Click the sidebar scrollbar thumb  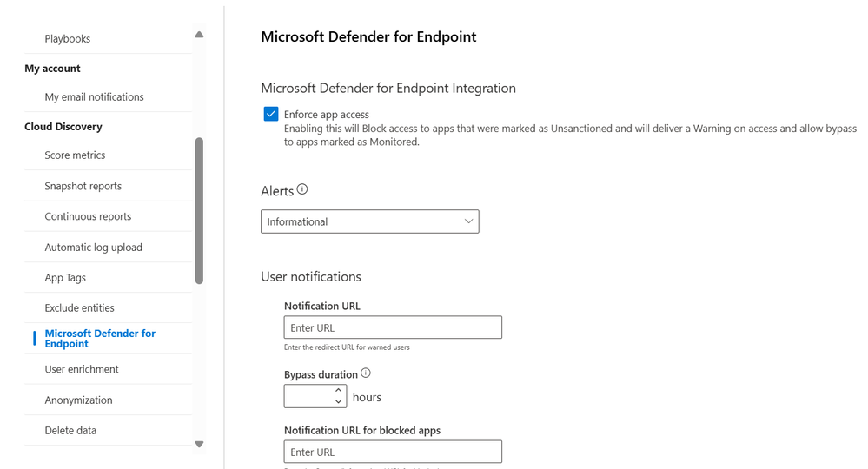coord(199,211)
